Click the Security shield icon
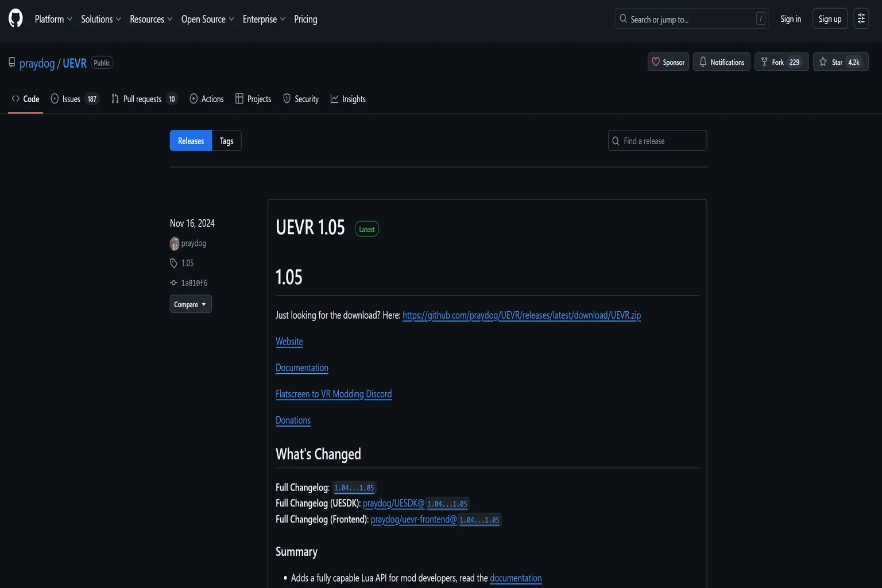This screenshot has width=882, height=588. [287, 99]
